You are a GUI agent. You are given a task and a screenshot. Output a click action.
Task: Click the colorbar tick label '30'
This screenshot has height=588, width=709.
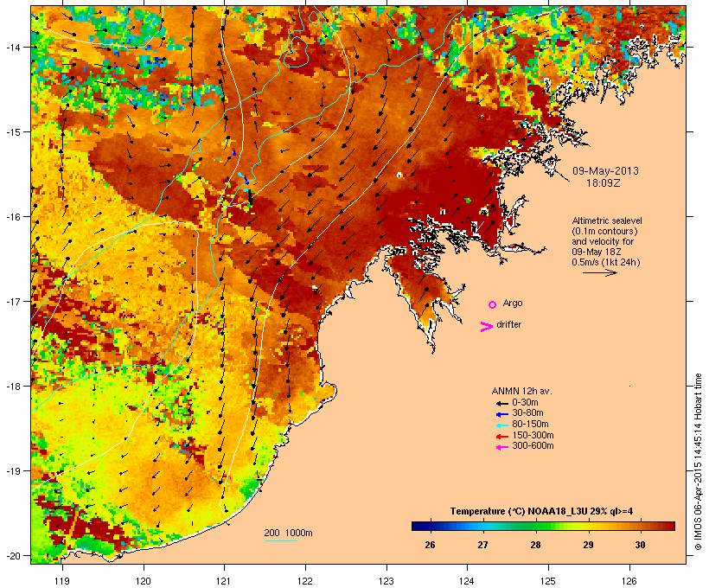point(641,545)
